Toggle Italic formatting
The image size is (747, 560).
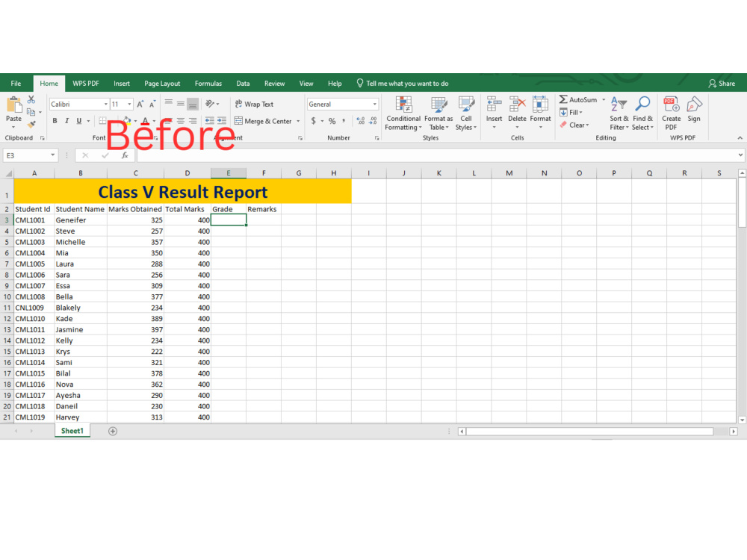(66, 121)
